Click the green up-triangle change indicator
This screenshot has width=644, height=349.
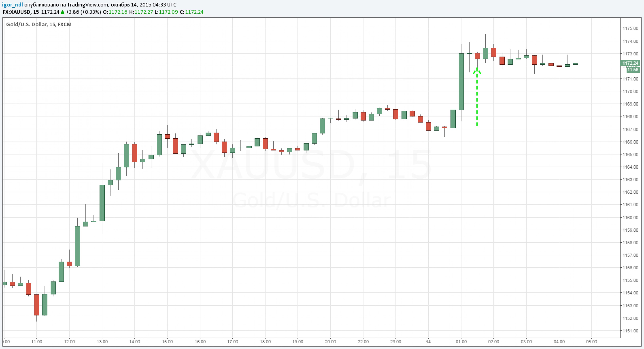coord(63,12)
